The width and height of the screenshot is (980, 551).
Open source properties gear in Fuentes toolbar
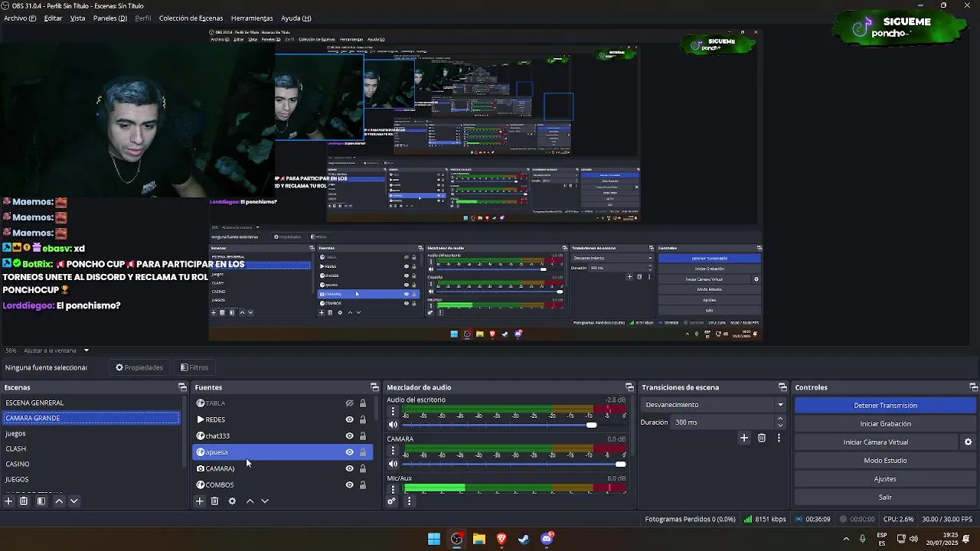coord(232,501)
